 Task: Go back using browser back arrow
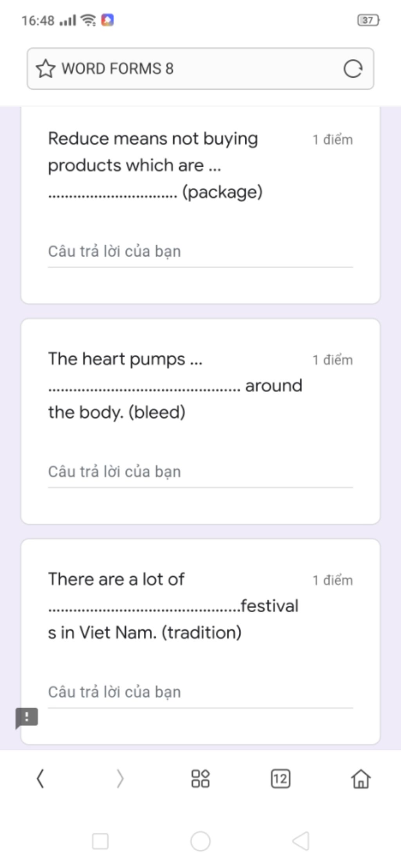coord(40,778)
